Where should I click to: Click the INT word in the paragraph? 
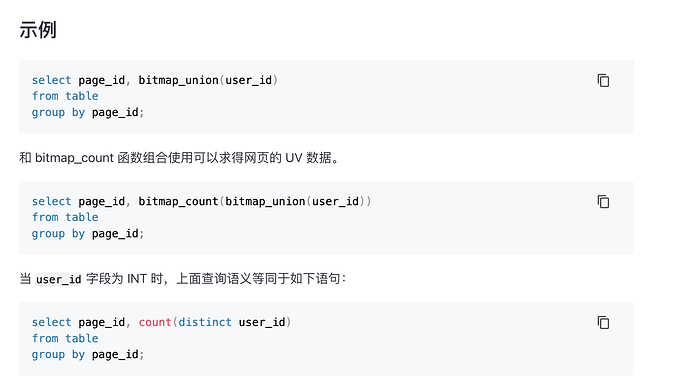[137, 278]
